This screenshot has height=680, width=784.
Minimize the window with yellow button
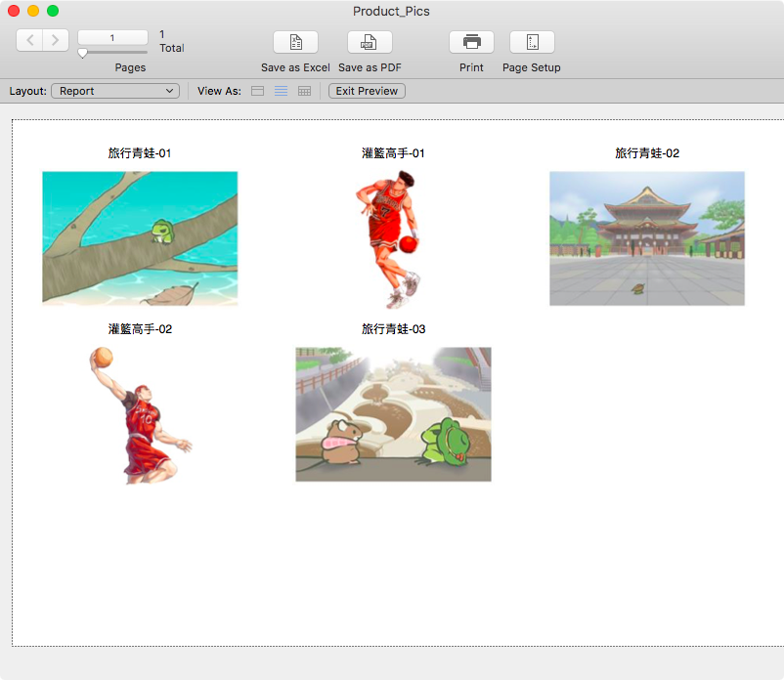pos(33,11)
